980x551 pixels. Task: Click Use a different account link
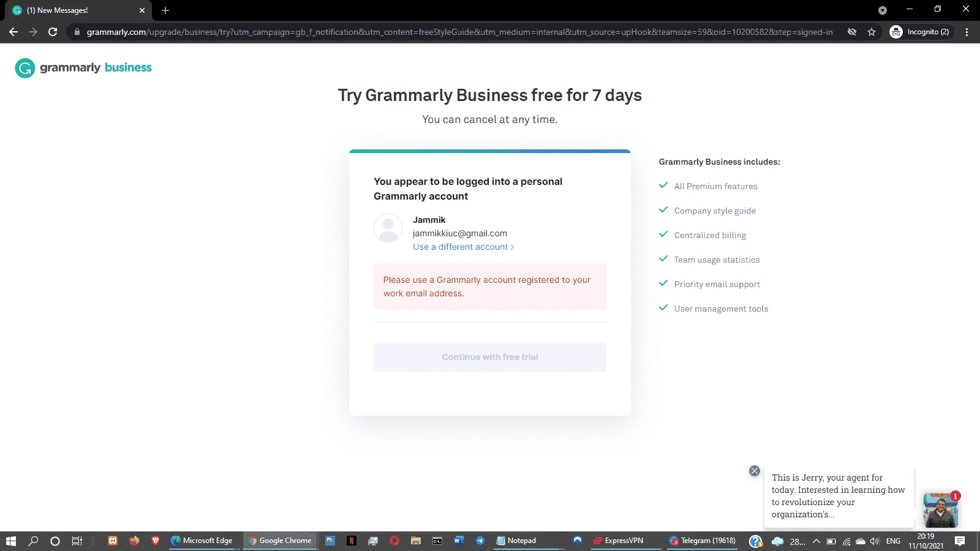click(x=464, y=247)
